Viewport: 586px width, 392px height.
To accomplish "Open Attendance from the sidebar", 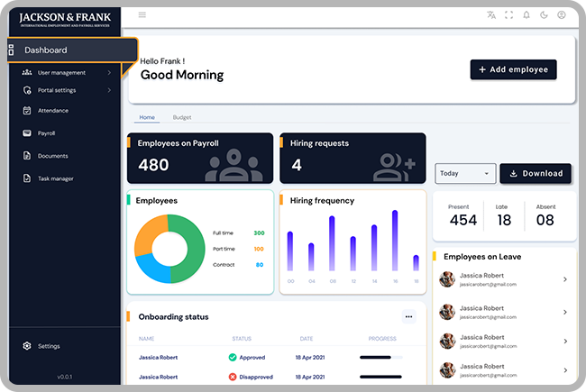I will tap(52, 111).
